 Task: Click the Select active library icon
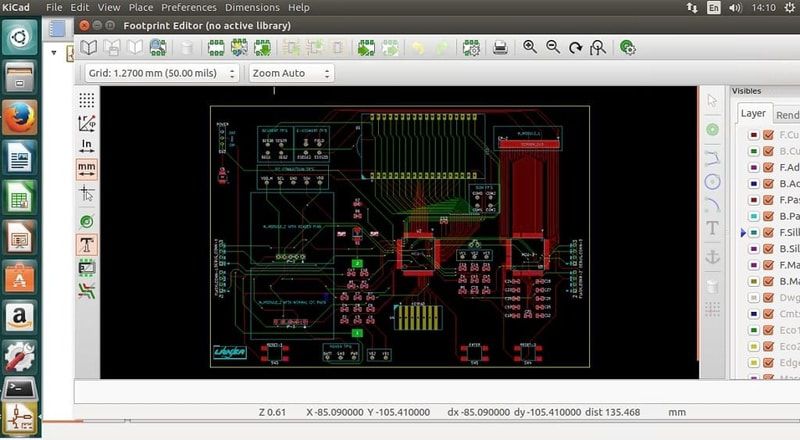pyautogui.click(x=89, y=48)
